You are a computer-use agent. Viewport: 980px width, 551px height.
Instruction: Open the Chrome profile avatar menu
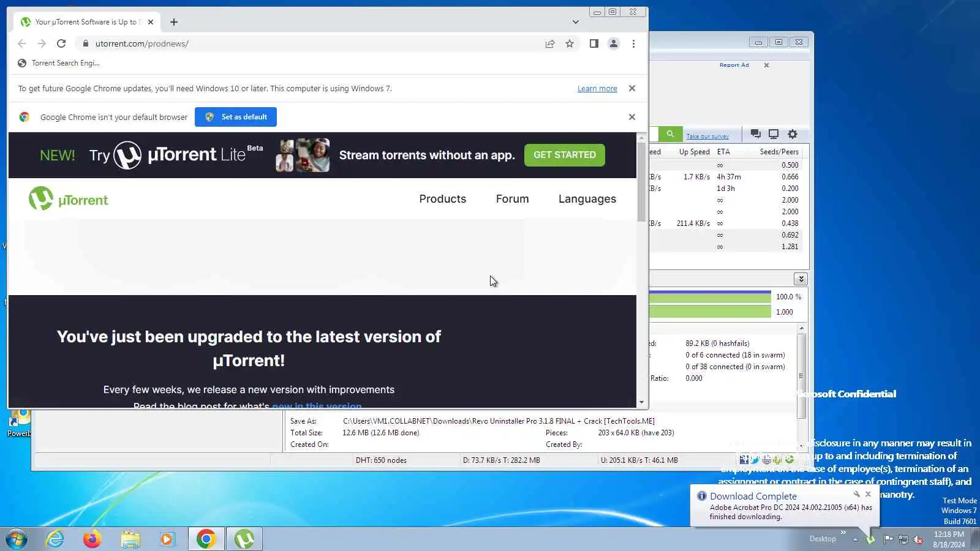pos(613,43)
